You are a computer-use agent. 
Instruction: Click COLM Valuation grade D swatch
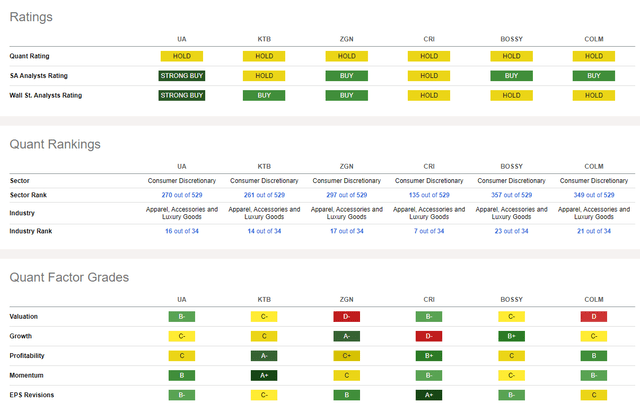pos(594,317)
